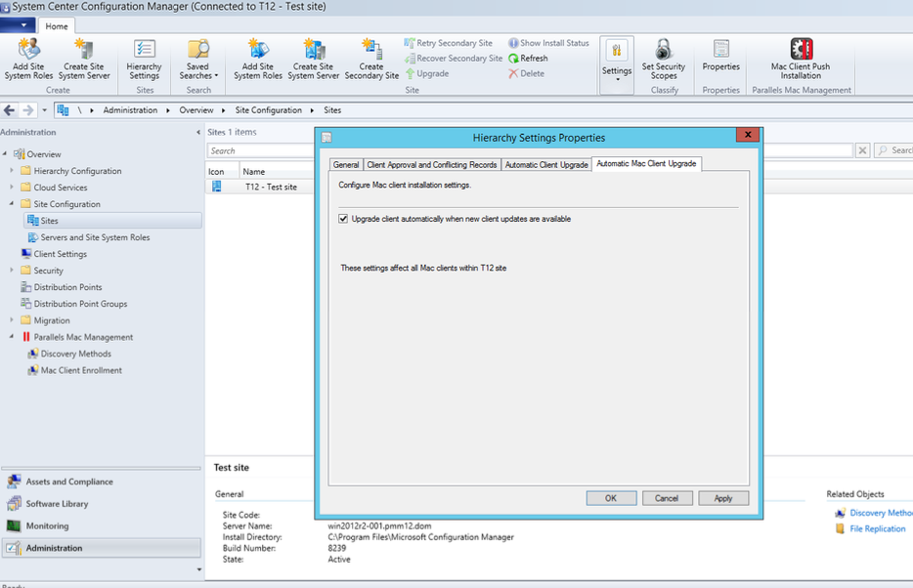Launch Mac Client Push Installation
This screenshot has height=588, width=913.
click(801, 59)
